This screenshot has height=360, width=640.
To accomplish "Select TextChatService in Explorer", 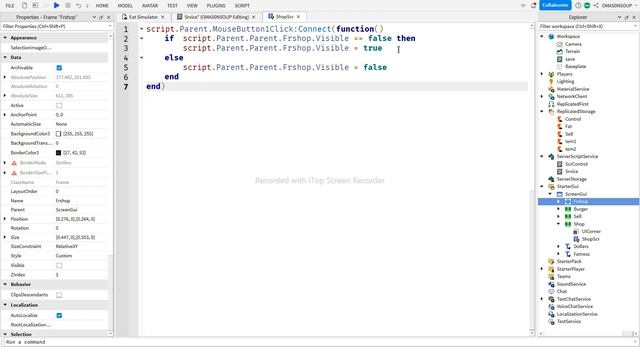I will click(x=573, y=299).
